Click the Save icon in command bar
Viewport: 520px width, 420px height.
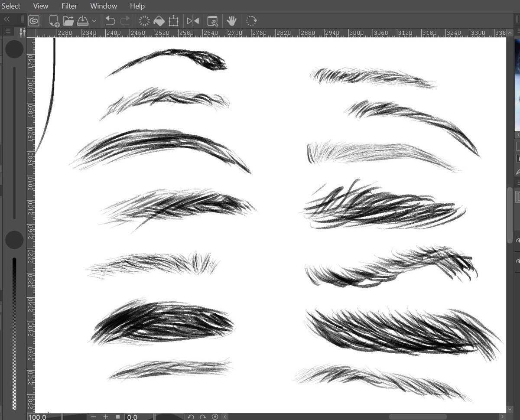click(x=82, y=21)
